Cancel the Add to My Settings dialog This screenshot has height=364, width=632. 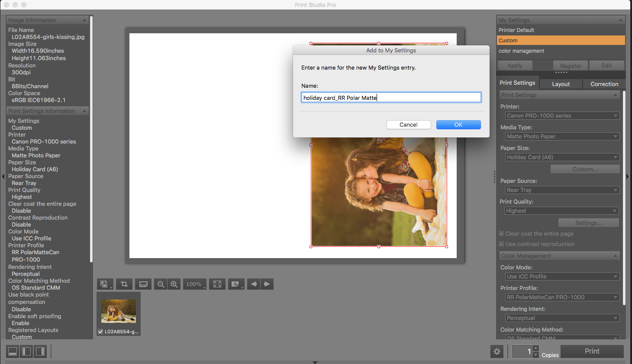pos(408,125)
